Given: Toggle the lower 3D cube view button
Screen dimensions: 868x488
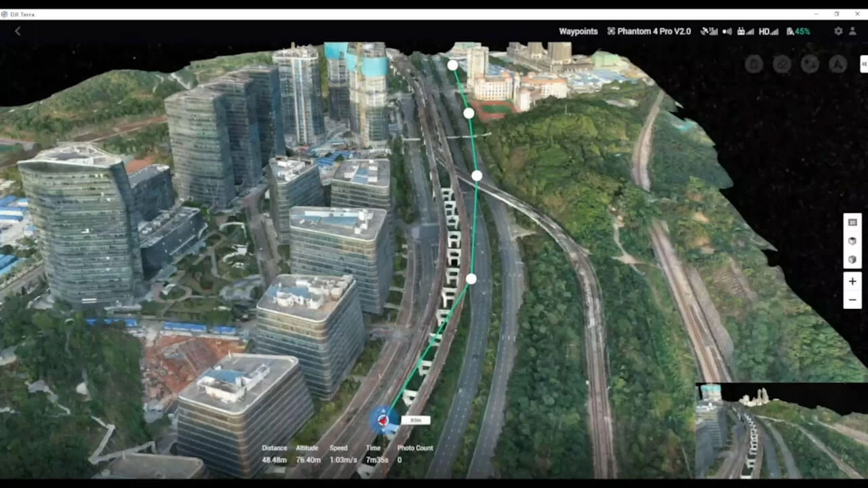Looking at the screenshot, I should coord(852,260).
